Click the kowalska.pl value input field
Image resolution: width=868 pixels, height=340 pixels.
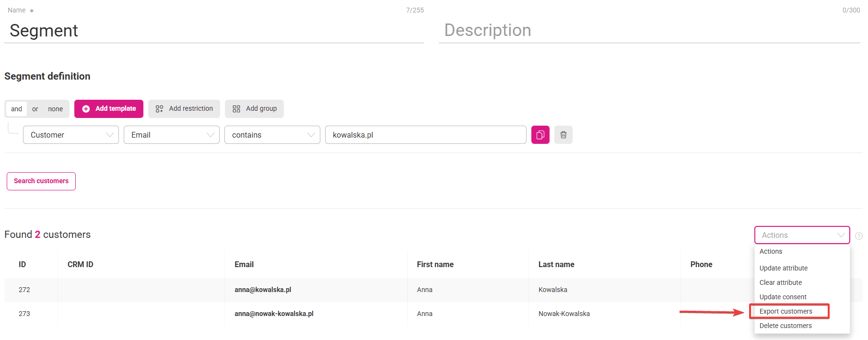[425, 135]
